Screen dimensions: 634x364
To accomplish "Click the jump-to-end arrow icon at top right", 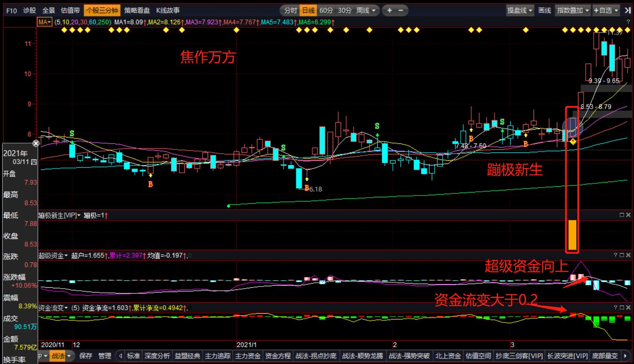I will 627,10.
